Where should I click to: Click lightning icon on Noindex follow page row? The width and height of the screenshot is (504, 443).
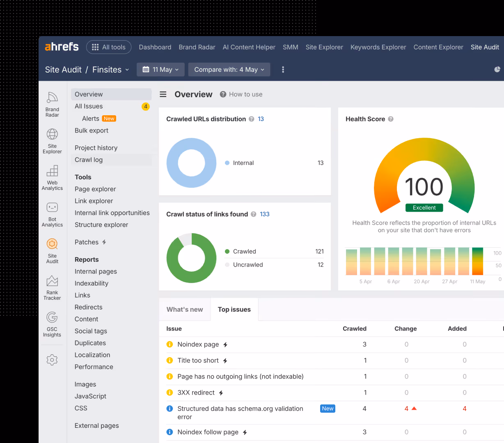coord(245,432)
